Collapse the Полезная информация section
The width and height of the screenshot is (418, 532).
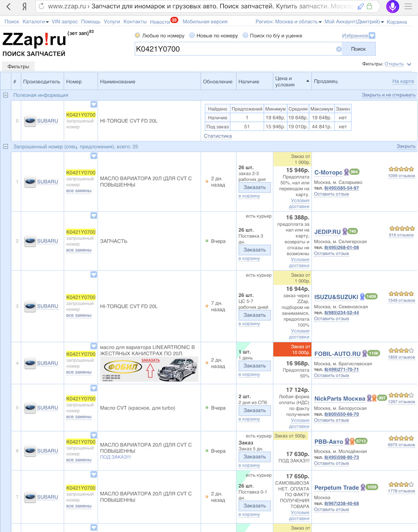coord(6,95)
